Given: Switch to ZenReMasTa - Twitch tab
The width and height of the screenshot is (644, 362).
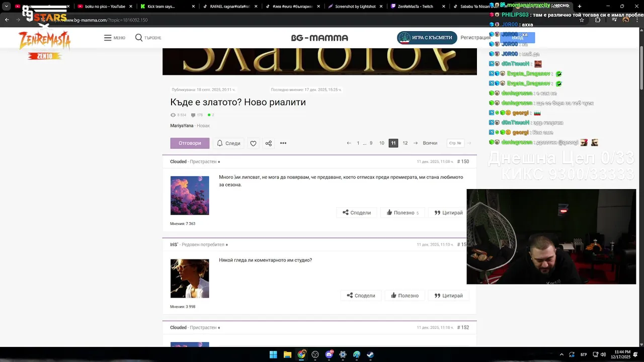Looking at the screenshot, I should point(417,7).
